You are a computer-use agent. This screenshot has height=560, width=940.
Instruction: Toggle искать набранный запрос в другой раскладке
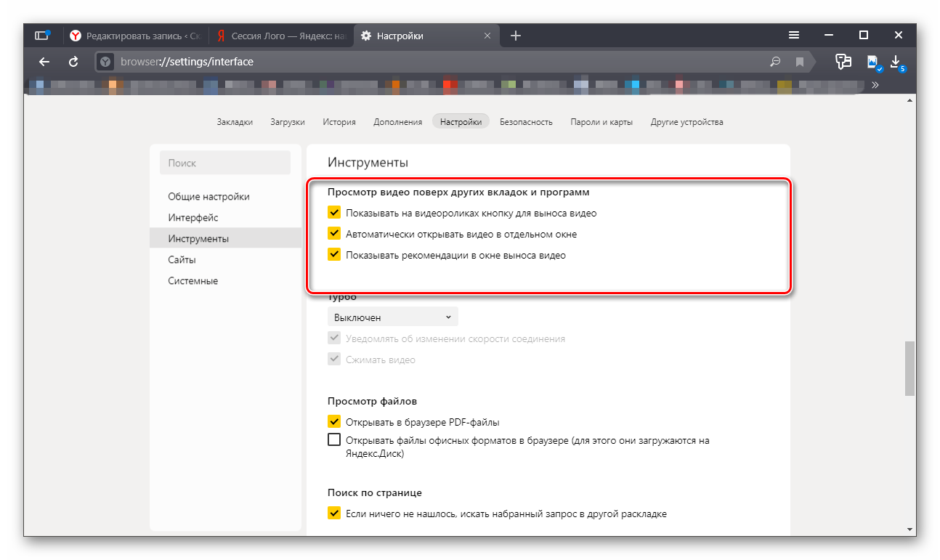(334, 514)
